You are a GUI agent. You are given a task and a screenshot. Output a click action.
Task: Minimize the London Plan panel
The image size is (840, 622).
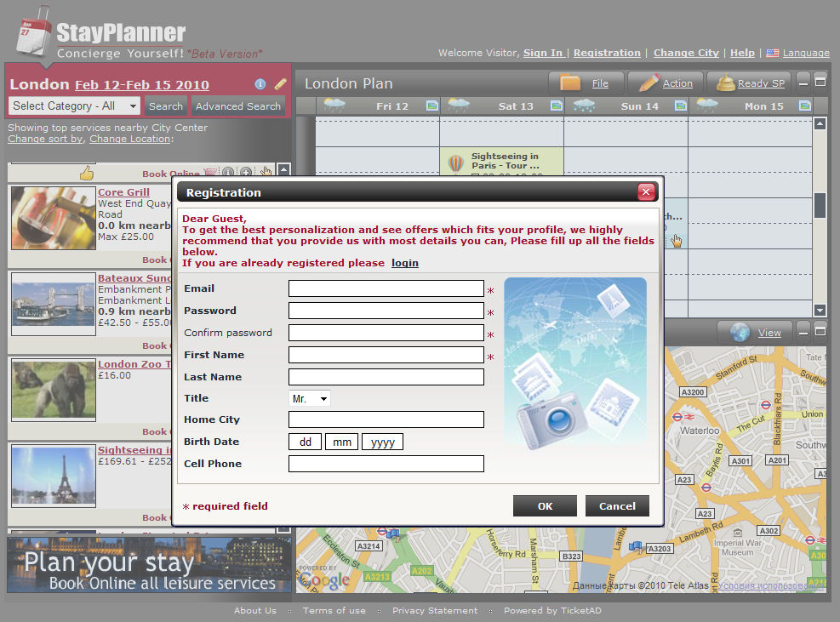pyautogui.click(x=803, y=83)
